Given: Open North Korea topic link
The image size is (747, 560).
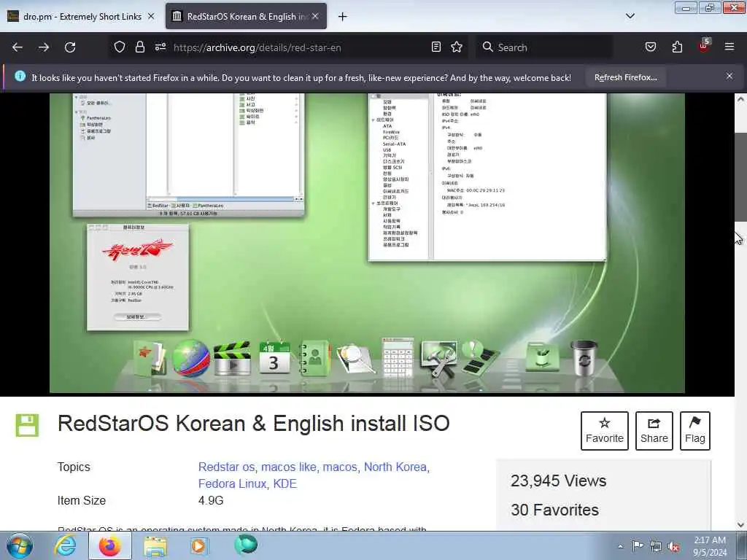Looking at the screenshot, I should pyautogui.click(x=395, y=467).
